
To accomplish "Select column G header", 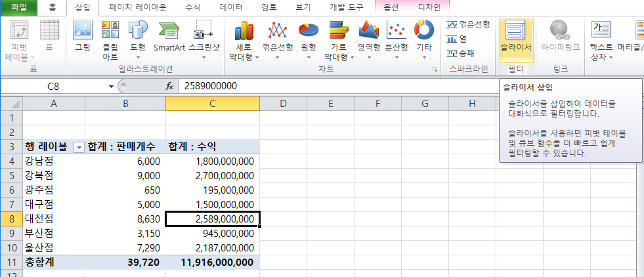I will click(x=425, y=104).
